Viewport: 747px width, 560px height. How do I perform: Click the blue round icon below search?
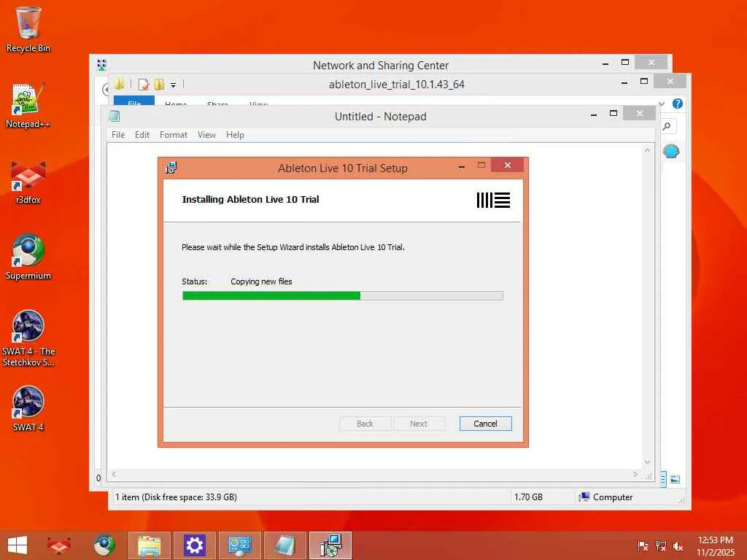click(x=671, y=152)
